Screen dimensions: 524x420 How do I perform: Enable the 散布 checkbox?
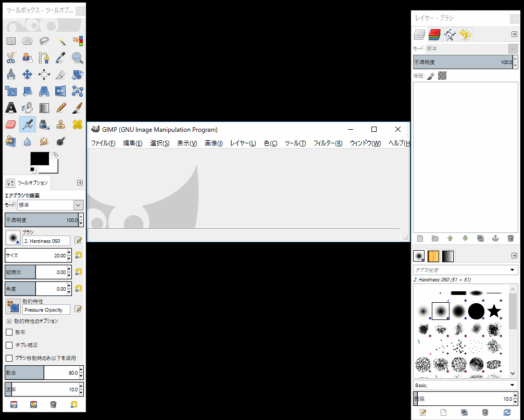coord(9,332)
